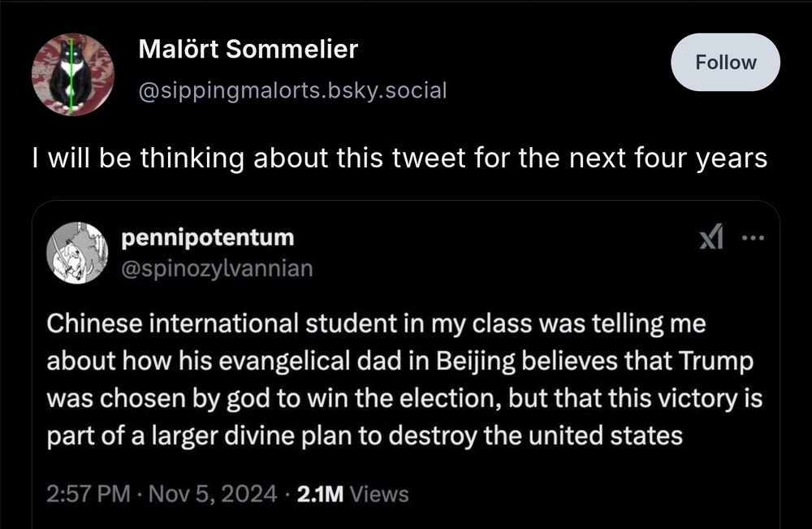Click tweet line starting 'about how his evangelical'

click(398, 362)
